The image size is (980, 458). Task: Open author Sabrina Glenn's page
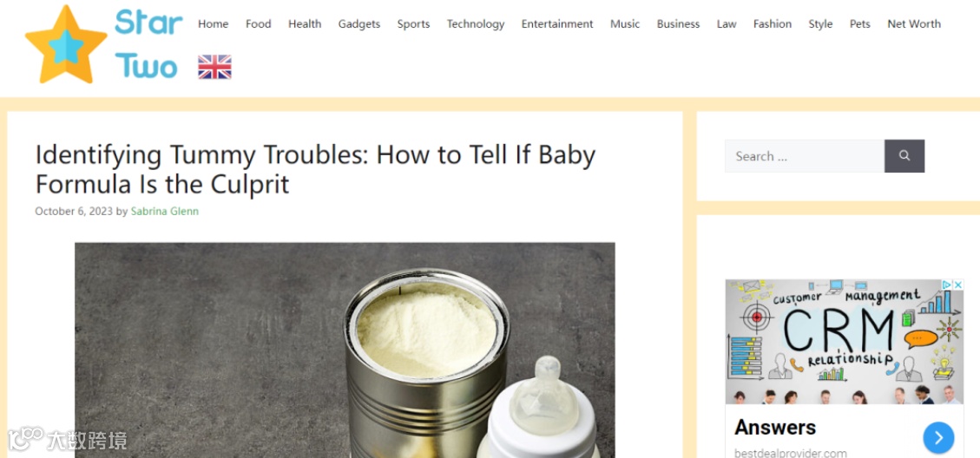click(164, 211)
